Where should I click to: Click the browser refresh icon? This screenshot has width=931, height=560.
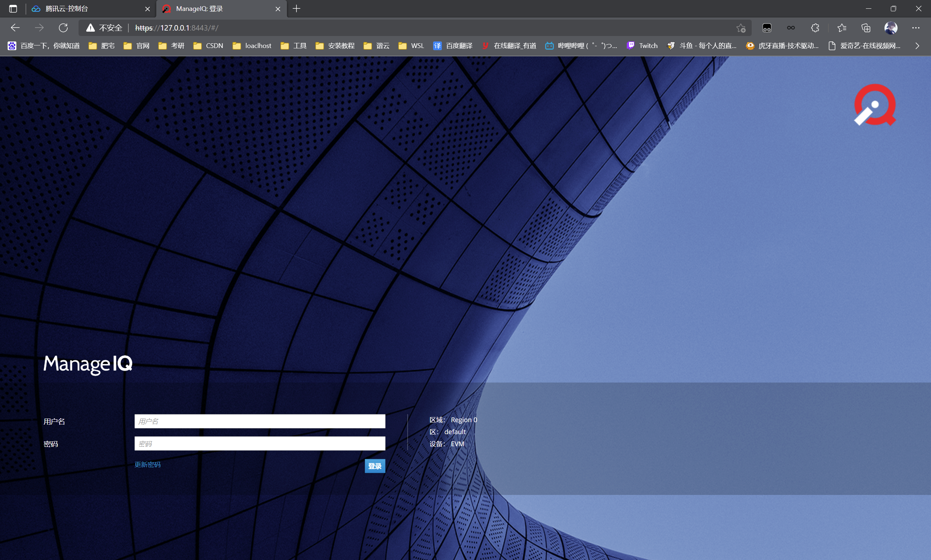(x=63, y=28)
